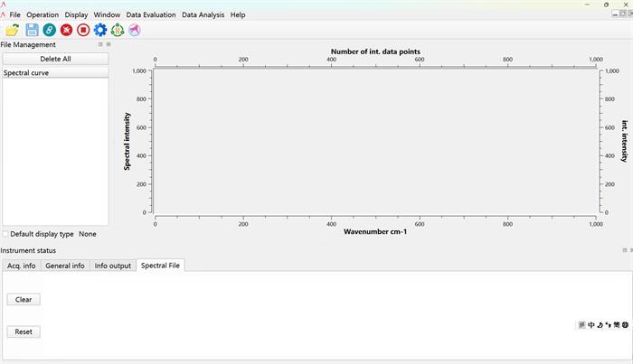Click the Spectral intensity axis label
633x364 pixels.
pyautogui.click(x=128, y=141)
